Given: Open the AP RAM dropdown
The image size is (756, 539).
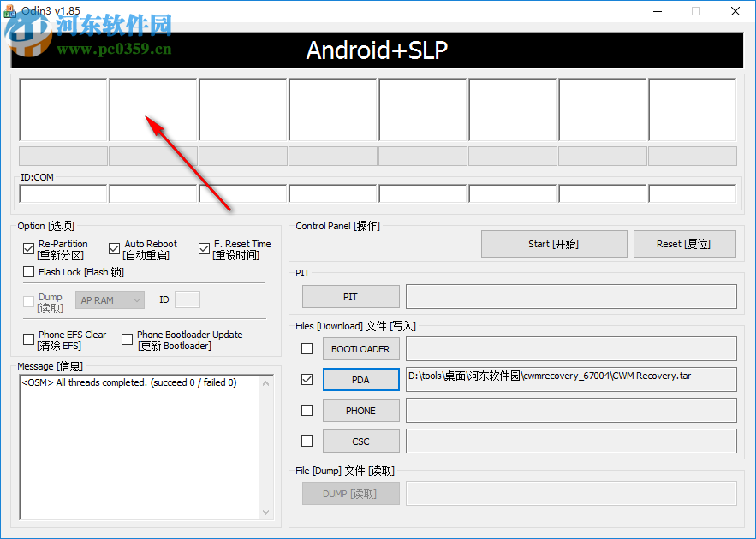Looking at the screenshot, I should (x=110, y=299).
